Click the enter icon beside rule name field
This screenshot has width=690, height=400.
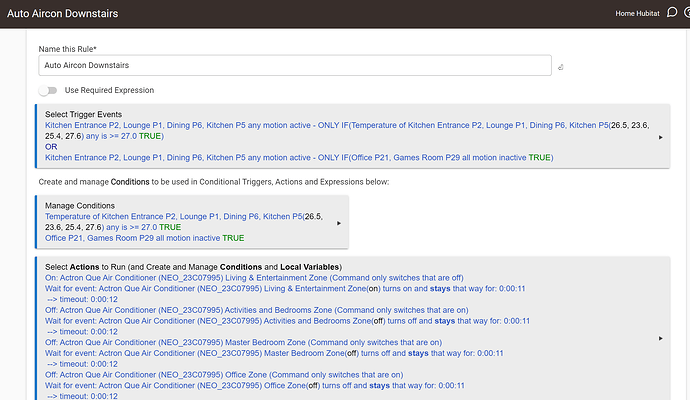561,67
